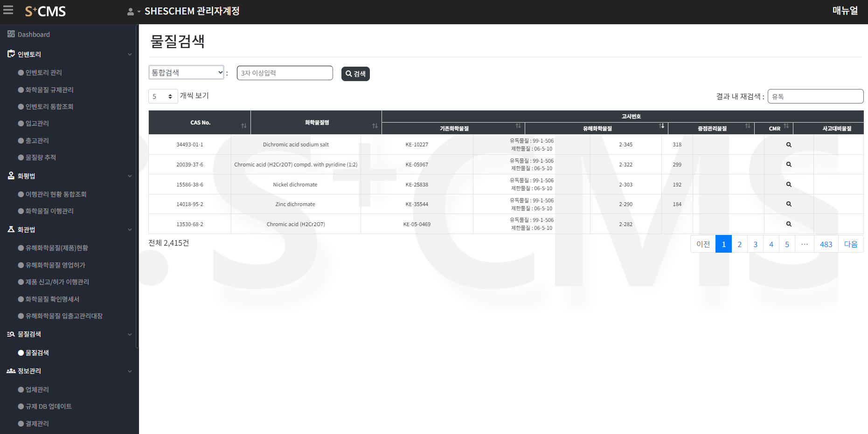
Task: Click sort arrows on CAS No. column
Action: pyautogui.click(x=243, y=126)
